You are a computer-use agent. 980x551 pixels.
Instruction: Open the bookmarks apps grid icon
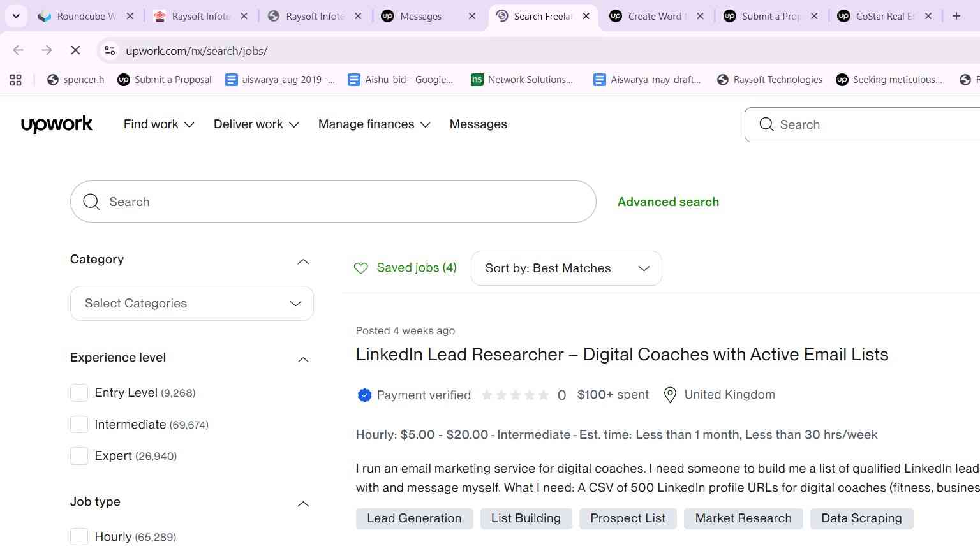(x=16, y=80)
